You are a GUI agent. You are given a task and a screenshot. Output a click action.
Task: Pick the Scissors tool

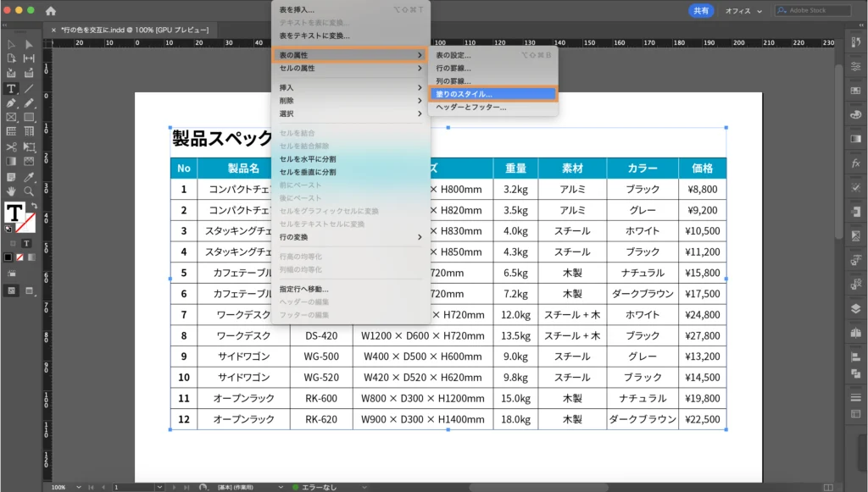point(11,146)
